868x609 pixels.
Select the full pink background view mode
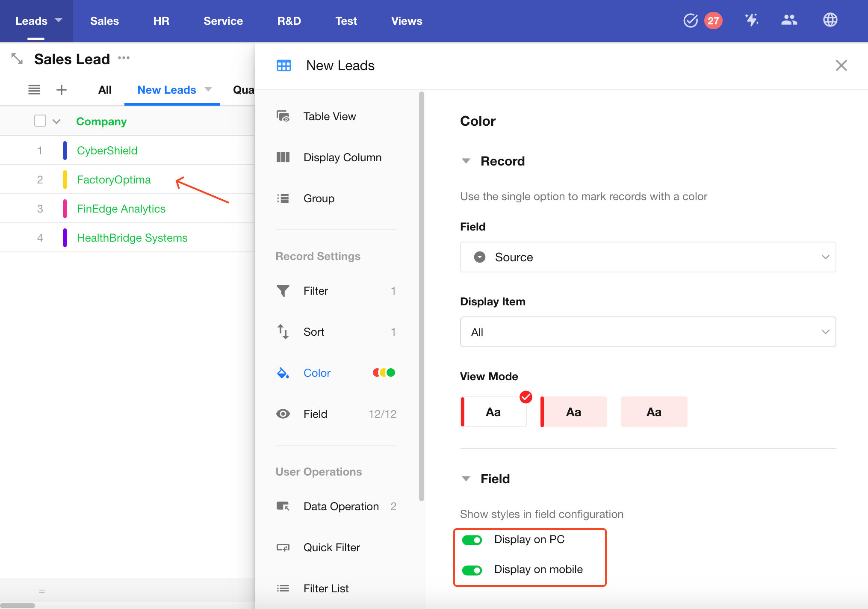click(x=653, y=412)
